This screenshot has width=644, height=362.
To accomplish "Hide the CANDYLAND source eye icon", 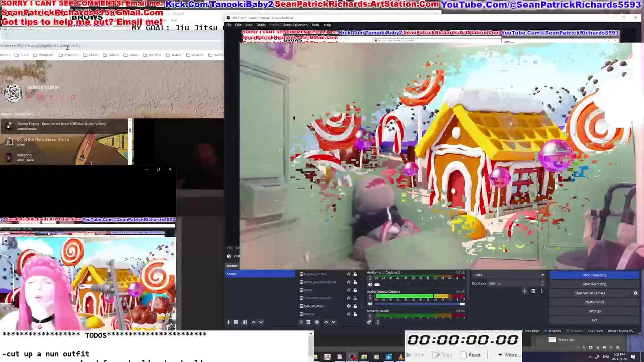I will click(x=349, y=306).
